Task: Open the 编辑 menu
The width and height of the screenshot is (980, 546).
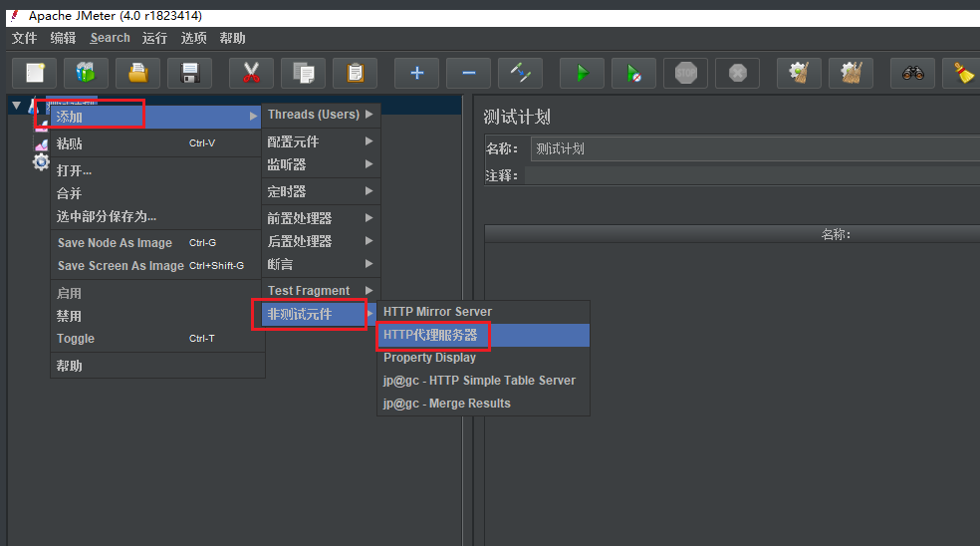Action: 63,38
